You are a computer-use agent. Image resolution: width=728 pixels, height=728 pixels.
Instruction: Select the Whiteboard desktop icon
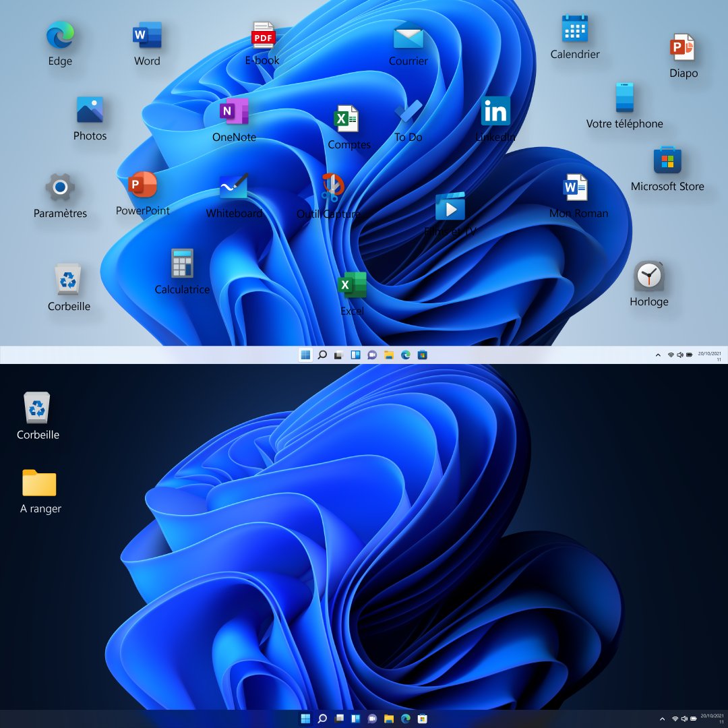[234, 186]
